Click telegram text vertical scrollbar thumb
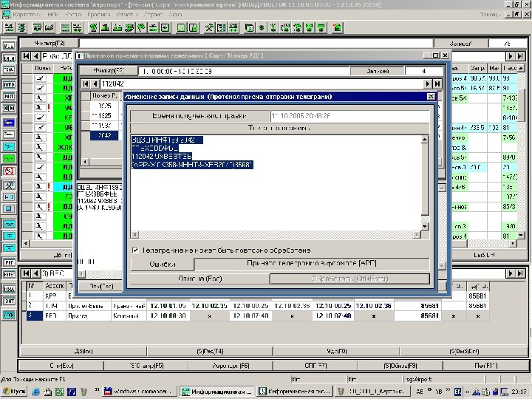This screenshot has height=399, width=532. [424, 179]
